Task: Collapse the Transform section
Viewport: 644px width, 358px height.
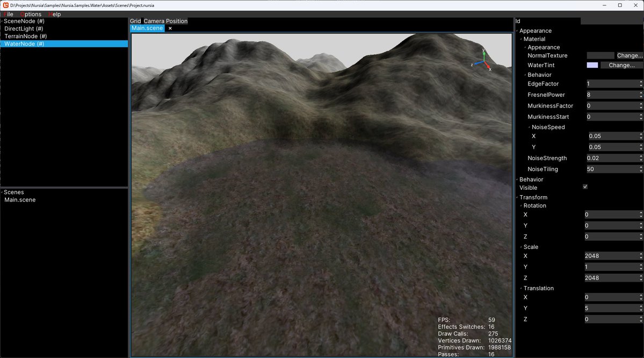Action: point(517,197)
